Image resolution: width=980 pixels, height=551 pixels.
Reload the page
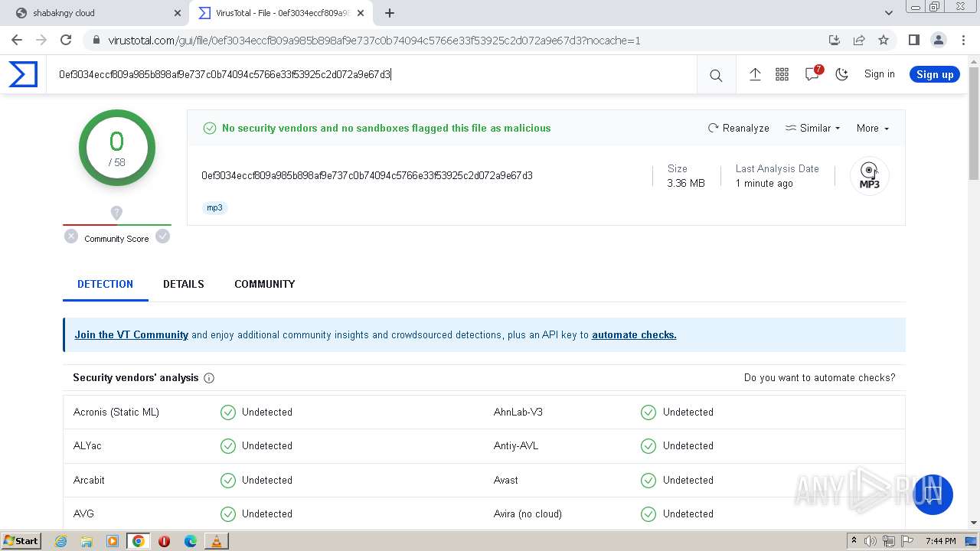click(x=66, y=40)
